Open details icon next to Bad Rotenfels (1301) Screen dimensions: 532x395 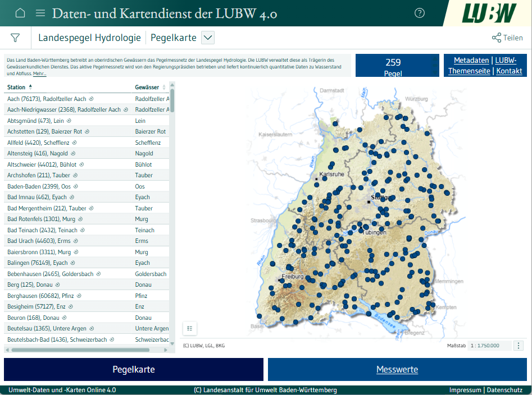coord(80,219)
